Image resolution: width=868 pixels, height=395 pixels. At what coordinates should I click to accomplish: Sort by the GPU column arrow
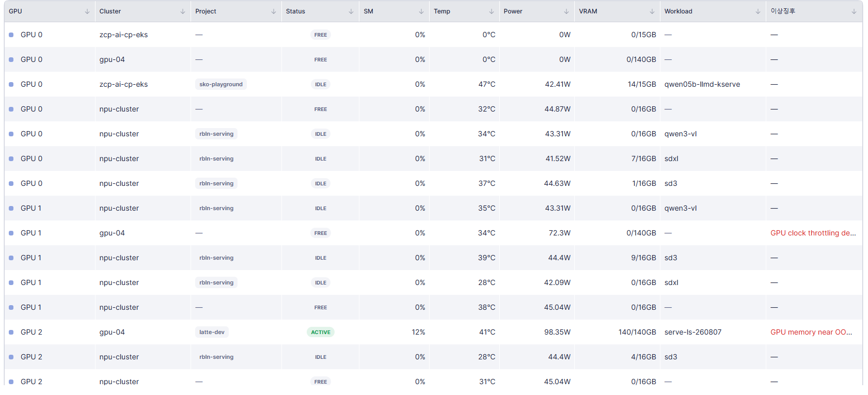[x=87, y=11]
